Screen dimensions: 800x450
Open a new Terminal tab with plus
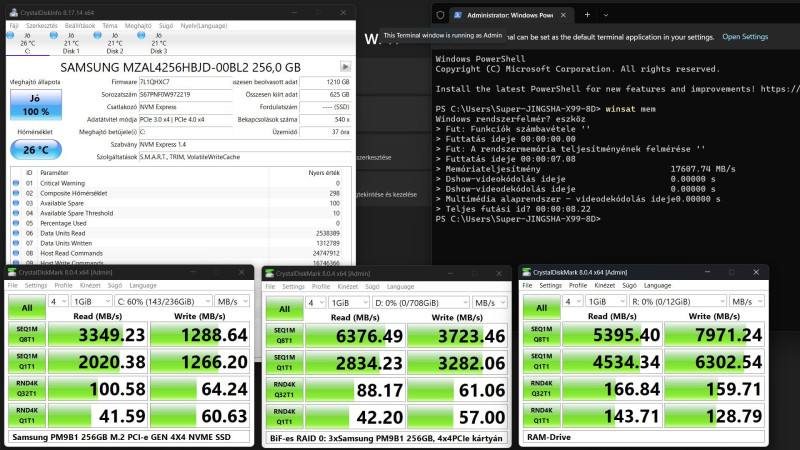tap(587, 15)
